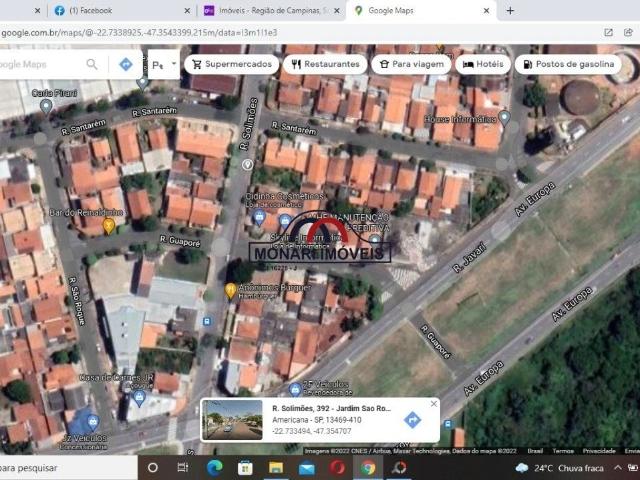Click the share page icon in address bar

tap(628, 32)
